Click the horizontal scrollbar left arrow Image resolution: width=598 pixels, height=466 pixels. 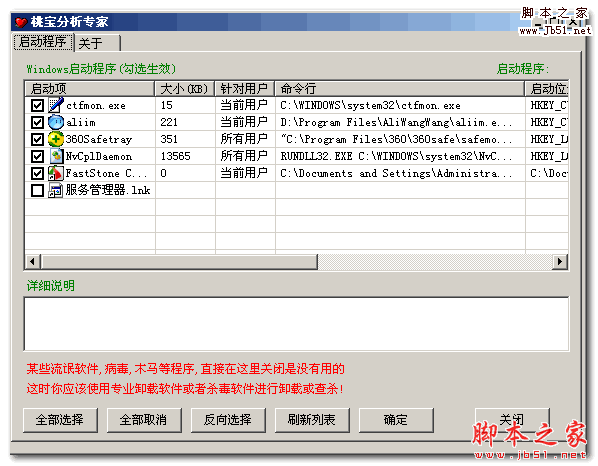33,262
